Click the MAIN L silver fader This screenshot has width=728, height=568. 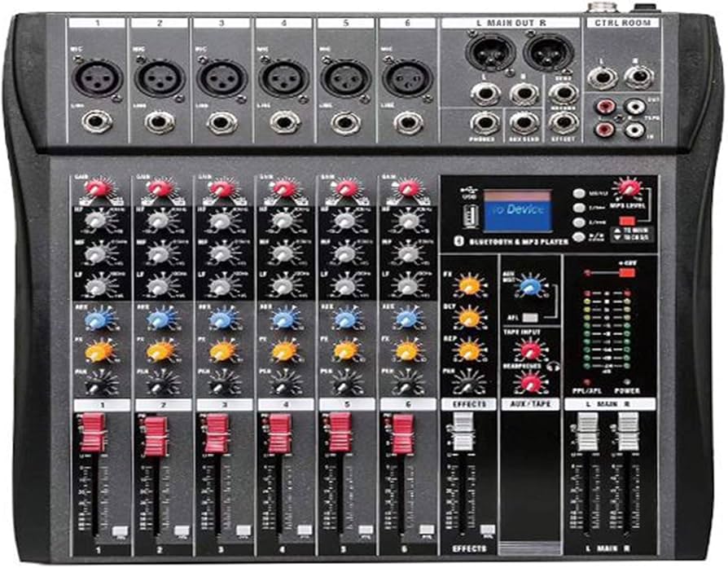point(586,432)
